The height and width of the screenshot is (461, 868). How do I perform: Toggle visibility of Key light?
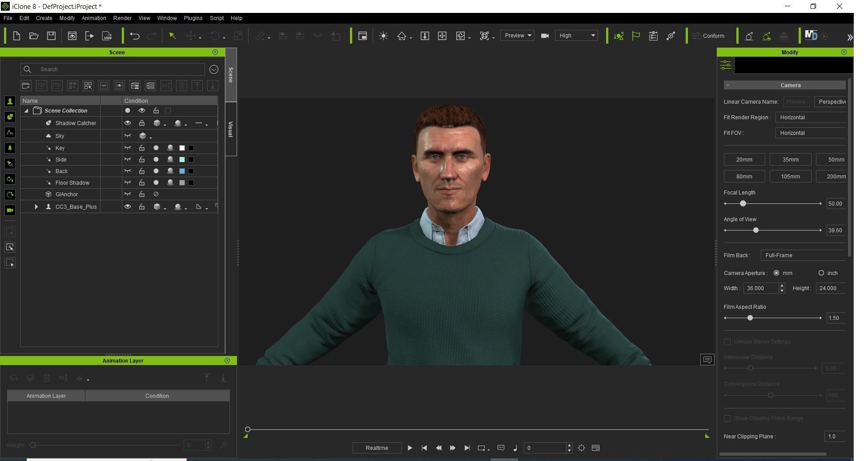128,148
